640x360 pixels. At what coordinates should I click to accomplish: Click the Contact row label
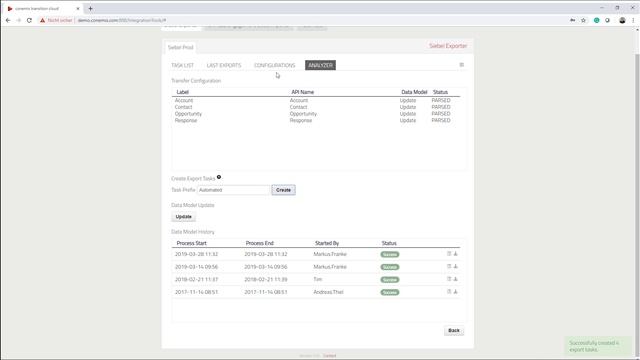tap(183, 107)
